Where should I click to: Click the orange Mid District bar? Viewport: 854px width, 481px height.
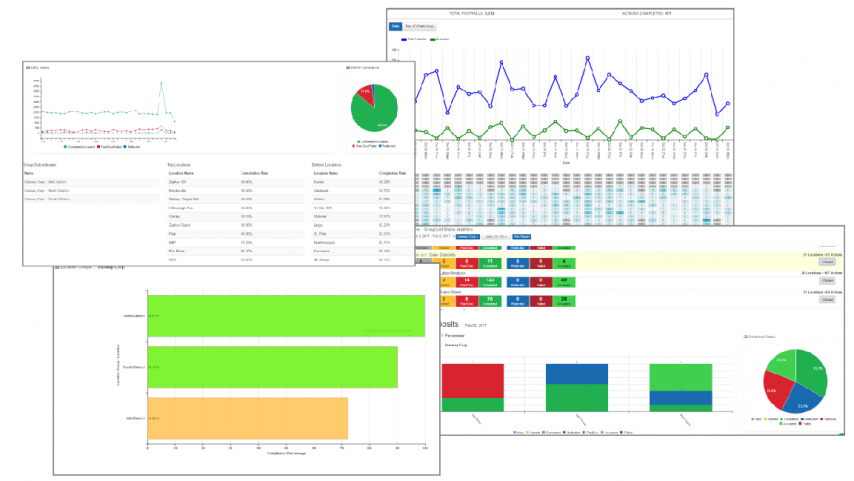tap(248, 418)
